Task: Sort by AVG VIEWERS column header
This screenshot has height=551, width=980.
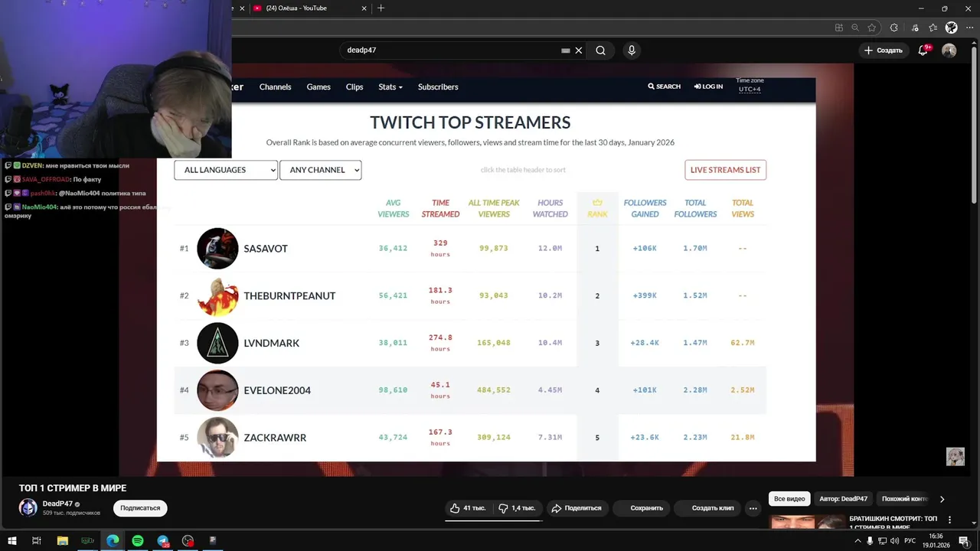Action: pyautogui.click(x=394, y=209)
